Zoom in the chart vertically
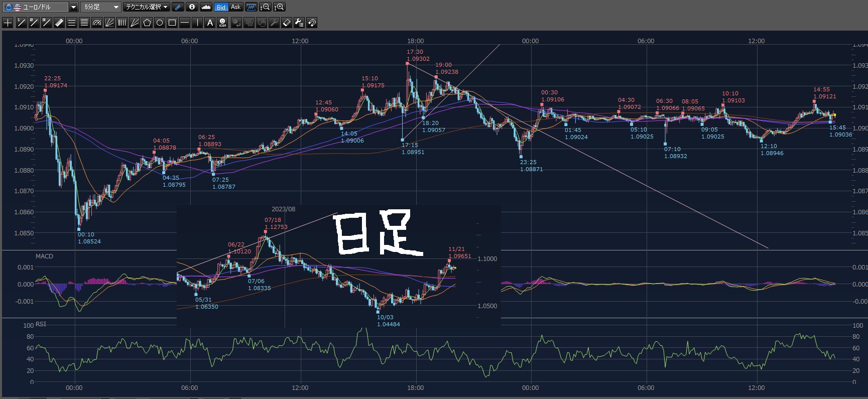This screenshot has width=868, height=399. pos(279,7)
